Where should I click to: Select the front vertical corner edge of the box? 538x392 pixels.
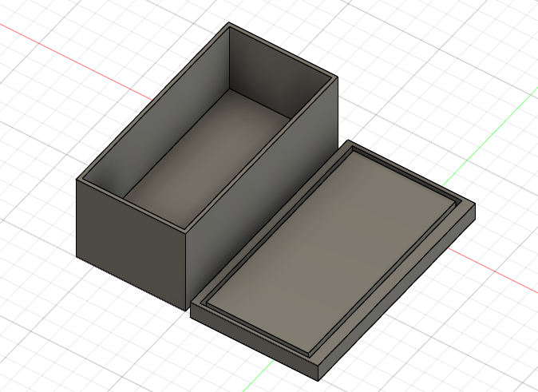[186, 272]
